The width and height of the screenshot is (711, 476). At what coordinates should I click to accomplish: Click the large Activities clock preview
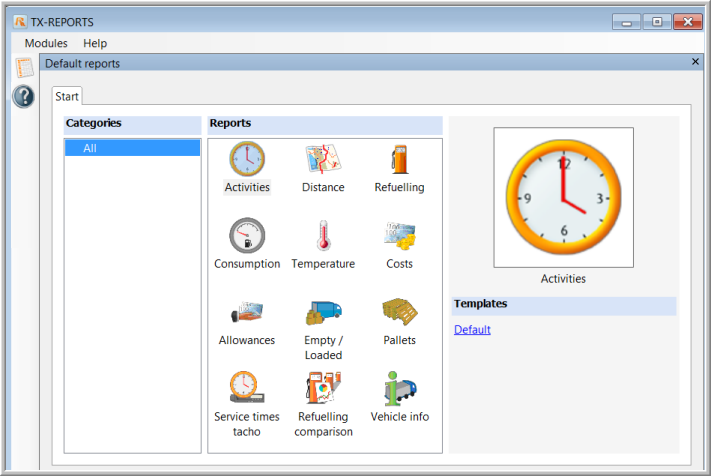[564, 197]
